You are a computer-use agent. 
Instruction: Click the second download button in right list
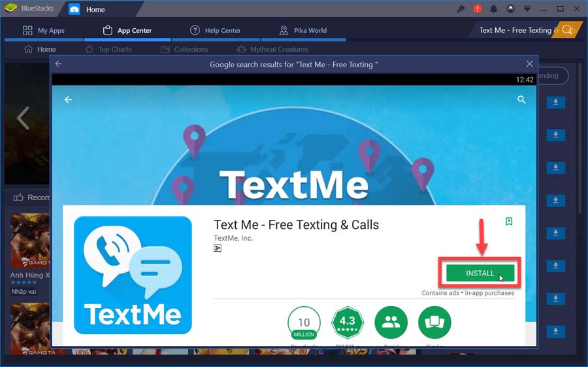point(556,135)
